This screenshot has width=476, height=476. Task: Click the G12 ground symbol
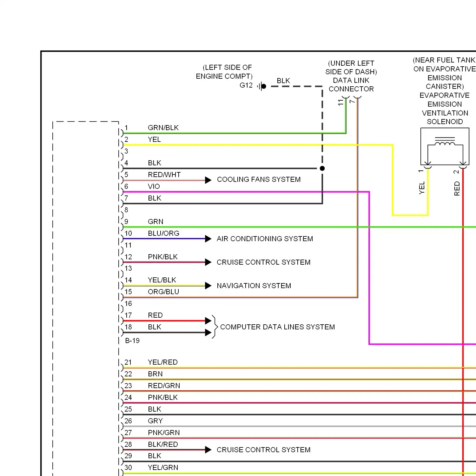point(261,86)
